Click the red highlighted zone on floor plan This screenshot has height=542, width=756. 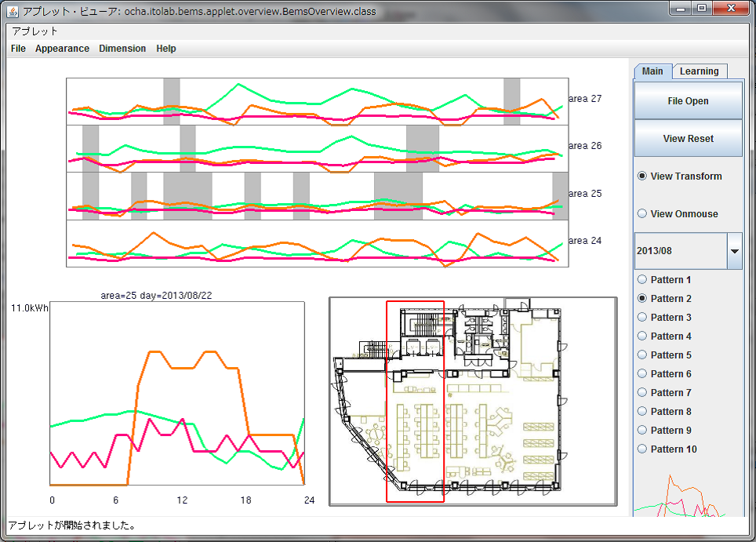tap(415, 401)
